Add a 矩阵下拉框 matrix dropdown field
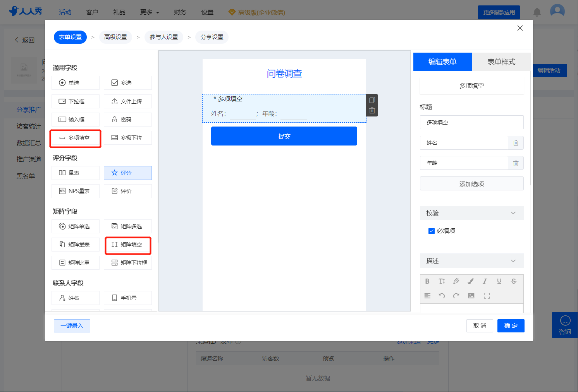Screen dimensions: 578x392 (128, 263)
